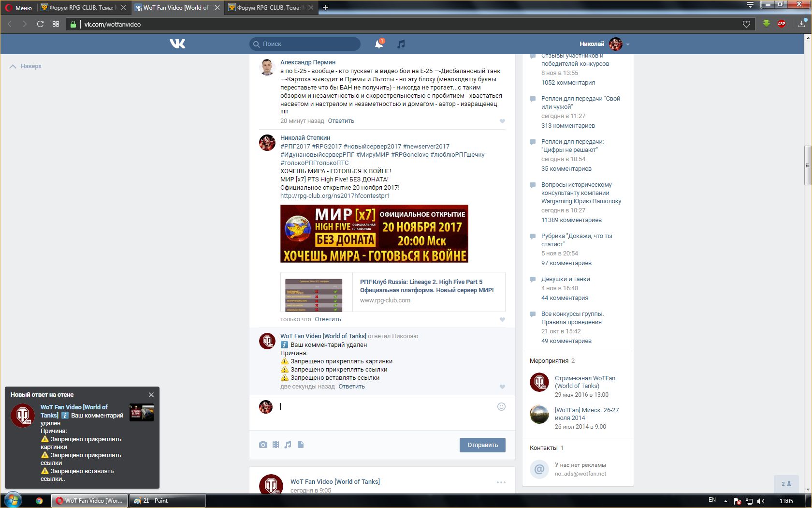Like the WoT Fan Video reply comment
Image resolution: width=812 pixels, height=508 pixels.
pos(502,387)
